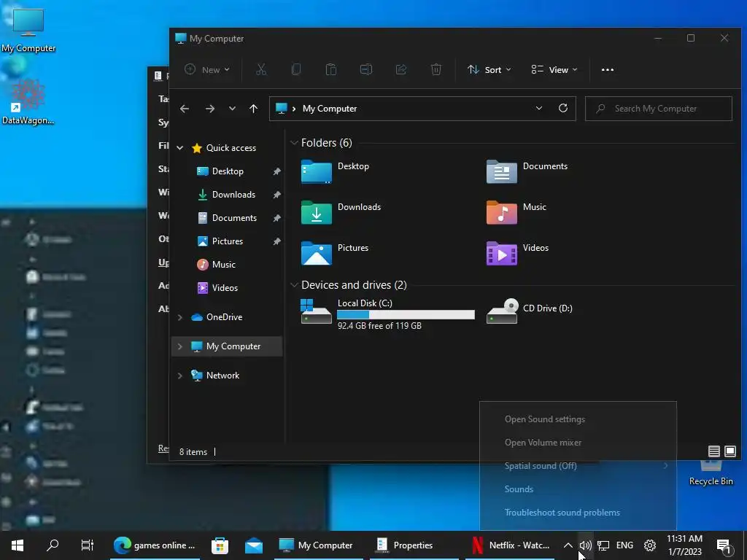Image resolution: width=747 pixels, height=560 pixels.
Task: Click the speaker volume icon in tray
Action: coord(586,545)
